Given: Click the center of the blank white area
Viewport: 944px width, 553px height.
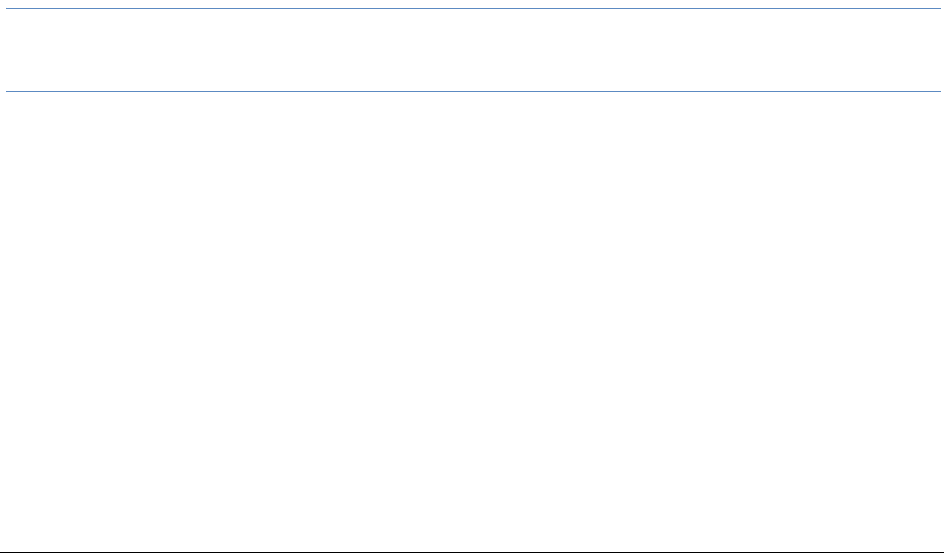Looking at the screenshot, I should pos(472,320).
